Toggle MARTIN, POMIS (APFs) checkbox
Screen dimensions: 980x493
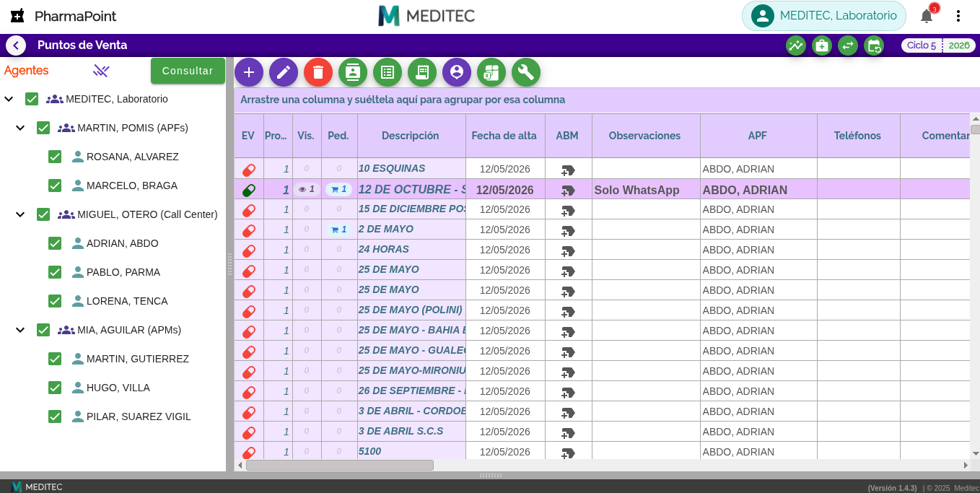pos(43,128)
